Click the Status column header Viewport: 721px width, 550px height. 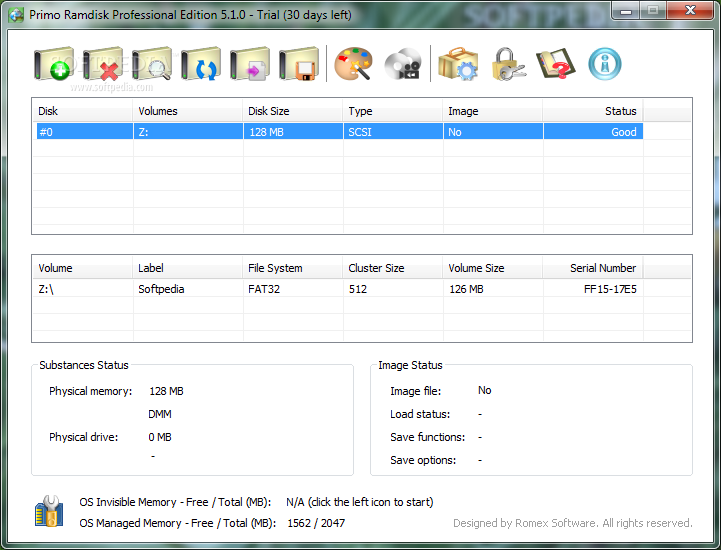pyautogui.click(x=593, y=111)
